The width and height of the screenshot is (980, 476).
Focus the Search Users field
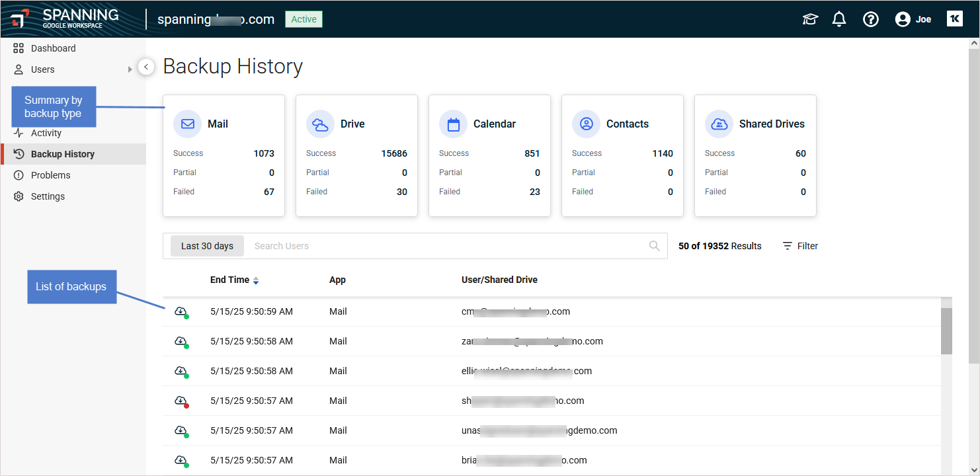(x=446, y=246)
